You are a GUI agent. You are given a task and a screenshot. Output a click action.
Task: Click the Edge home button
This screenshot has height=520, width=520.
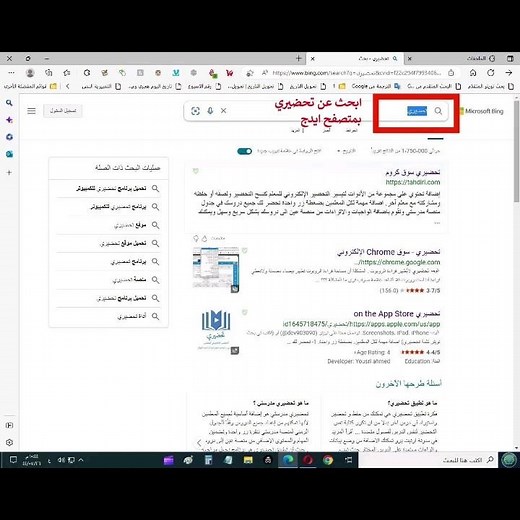click(x=473, y=73)
